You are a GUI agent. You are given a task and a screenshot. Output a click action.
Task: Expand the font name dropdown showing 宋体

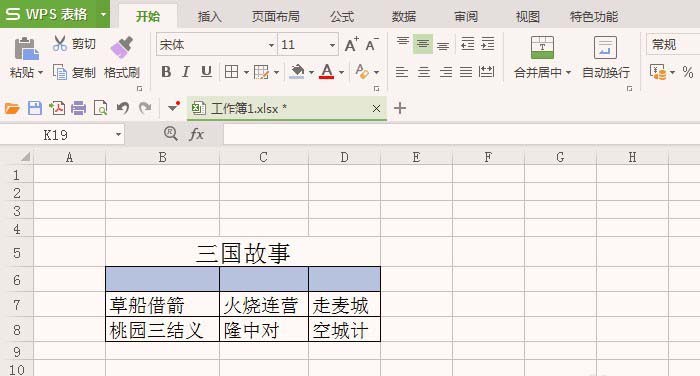click(271, 45)
